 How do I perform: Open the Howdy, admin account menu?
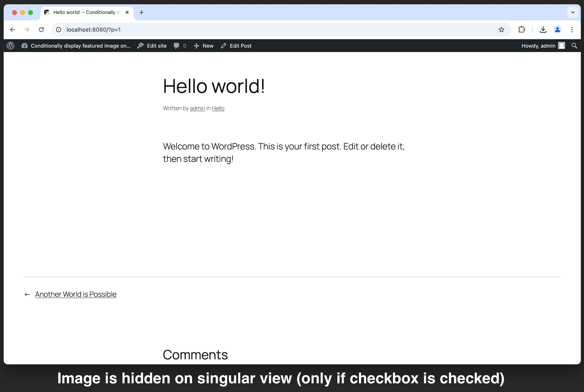click(538, 46)
